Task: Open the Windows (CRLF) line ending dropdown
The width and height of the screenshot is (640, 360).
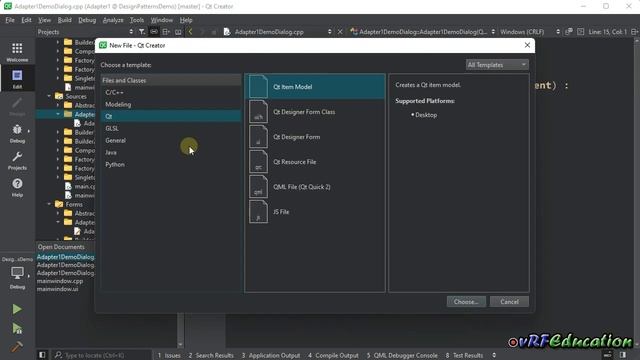Action: coord(529,32)
